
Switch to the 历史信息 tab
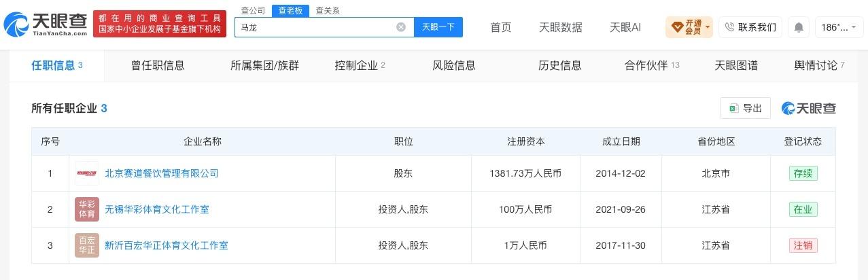pos(560,65)
